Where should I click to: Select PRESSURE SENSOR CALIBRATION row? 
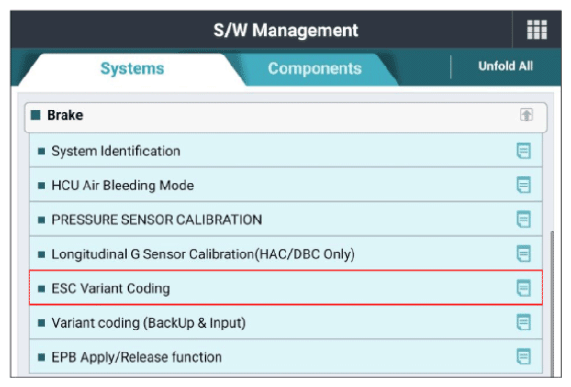(x=286, y=219)
